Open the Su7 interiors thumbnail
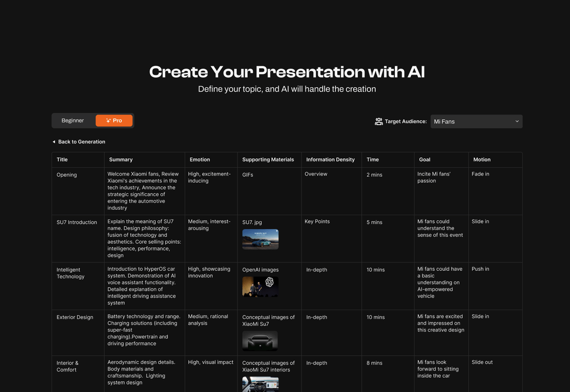 click(260, 384)
